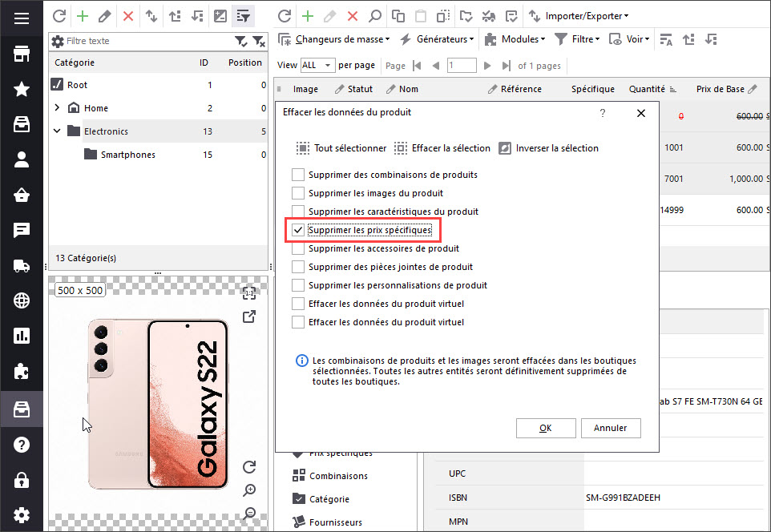Click Tout sélectionner in the dialog
The image size is (771, 532).
pyautogui.click(x=341, y=148)
